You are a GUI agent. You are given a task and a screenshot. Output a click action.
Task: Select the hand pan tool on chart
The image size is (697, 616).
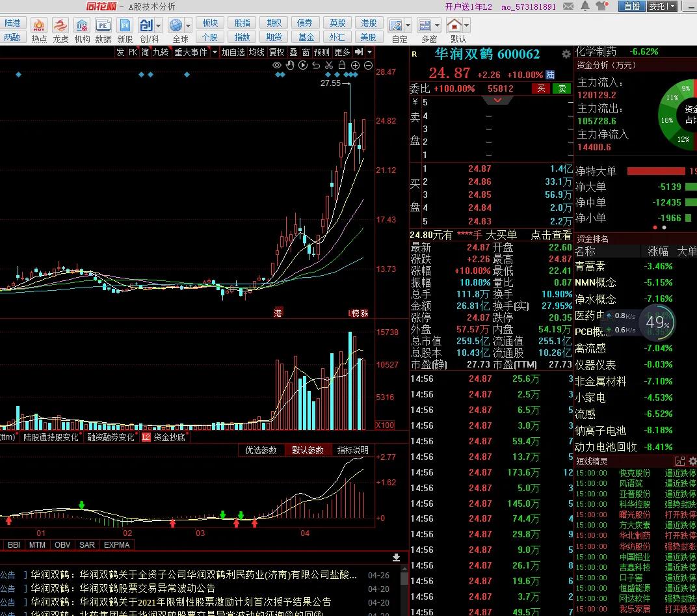[290, 65]
